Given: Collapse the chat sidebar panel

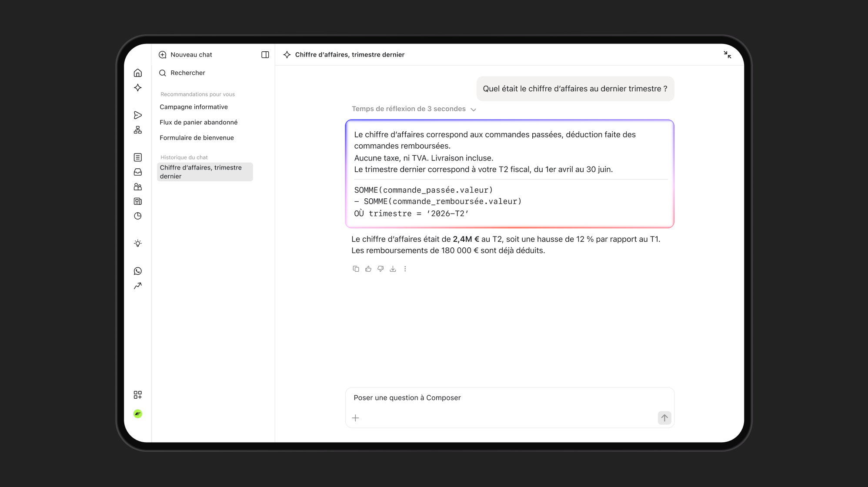Looking at the screenshot, I should 265,55.
